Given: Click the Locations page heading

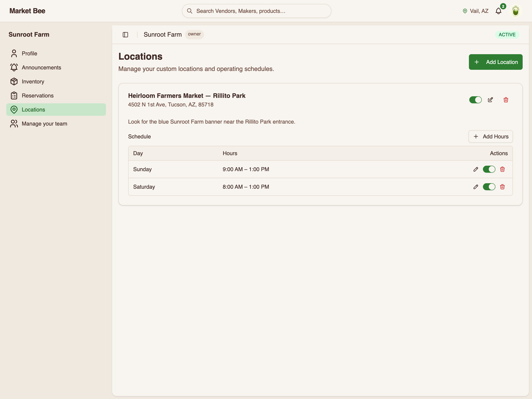Looking at the screenshot, I should coord(140,56).
